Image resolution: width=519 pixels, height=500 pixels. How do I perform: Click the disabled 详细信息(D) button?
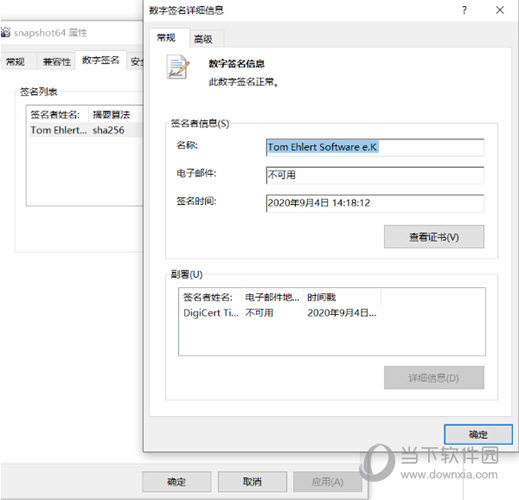[x=434, y=378]
